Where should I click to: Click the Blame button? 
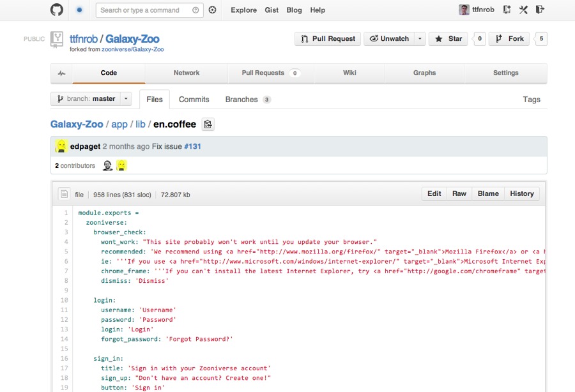click(x=487, y=193)
